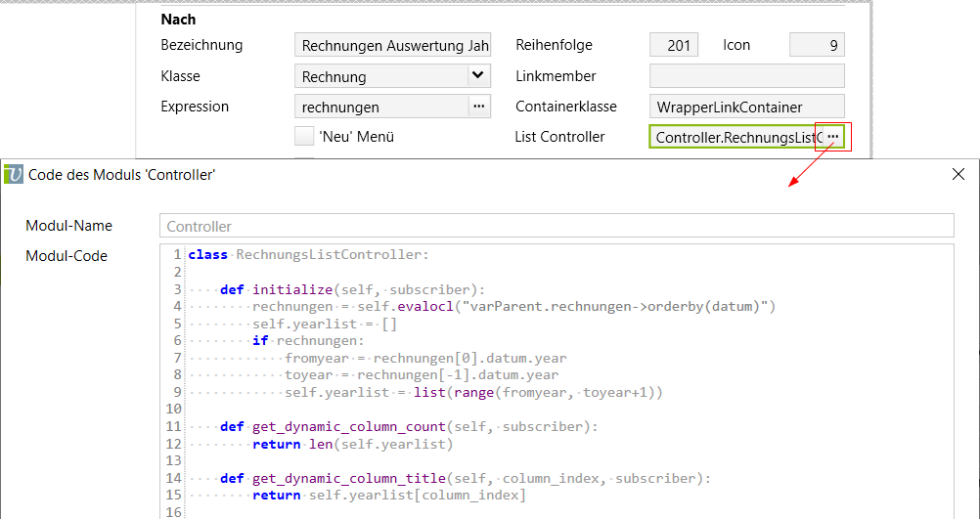Click the Modul-Name field
Image resolution: width=980 pixels, height=519 pixels.
pyautogui.click(x=556, y=226)
